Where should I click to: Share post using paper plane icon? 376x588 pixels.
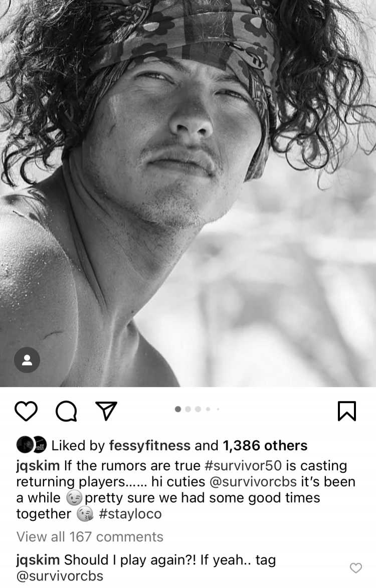(106, 411)
